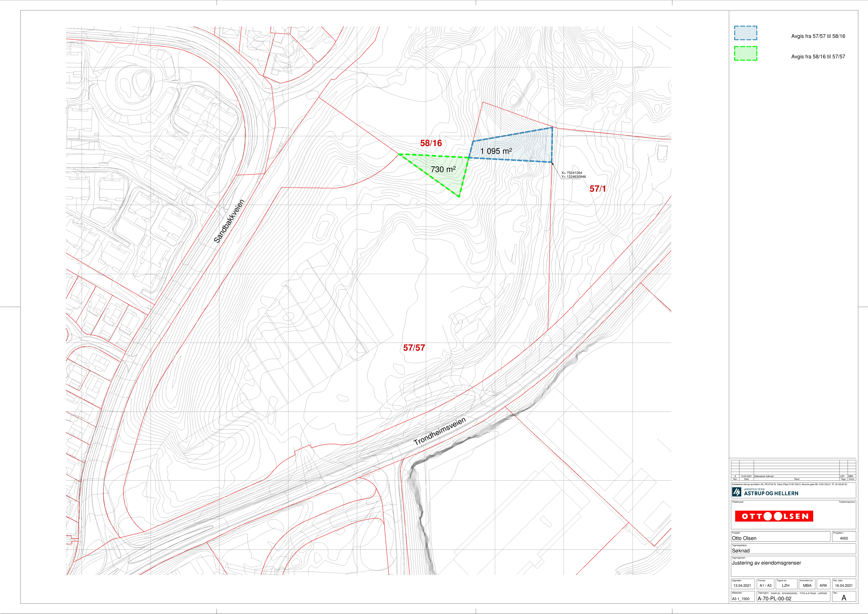Screen dimensions: 868x614
Task: Click the '1 095 m²' area label
Action: (496, 151)
